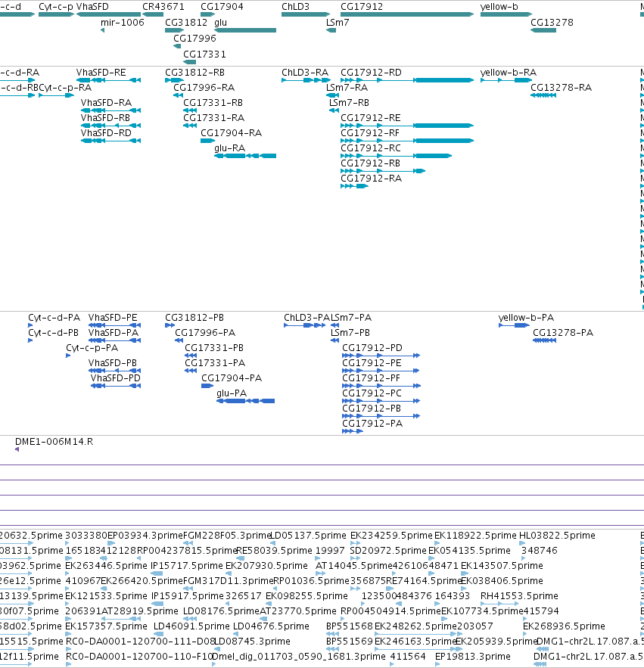
Task: Click the LSm7 gene label
Action: pos(338,23)
